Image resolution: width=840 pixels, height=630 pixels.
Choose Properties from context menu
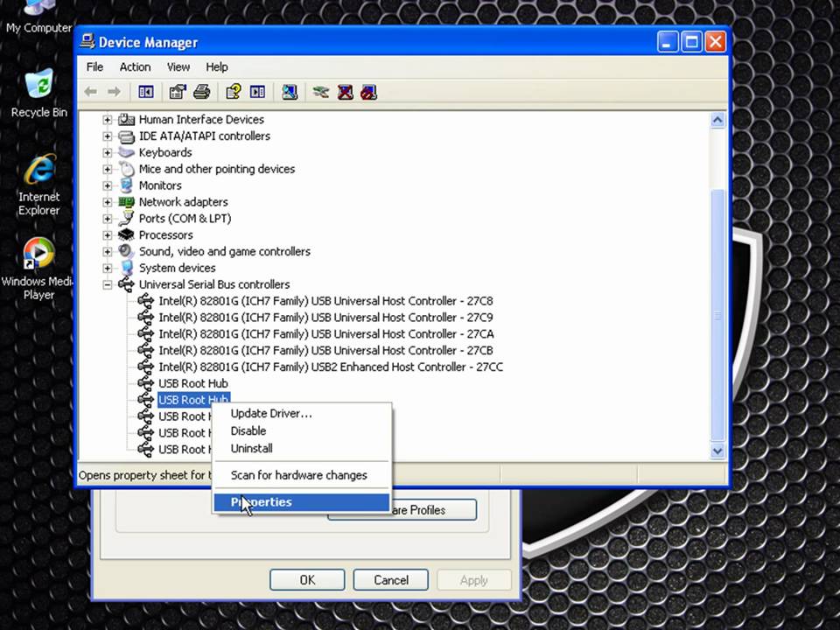coord(302,502)
